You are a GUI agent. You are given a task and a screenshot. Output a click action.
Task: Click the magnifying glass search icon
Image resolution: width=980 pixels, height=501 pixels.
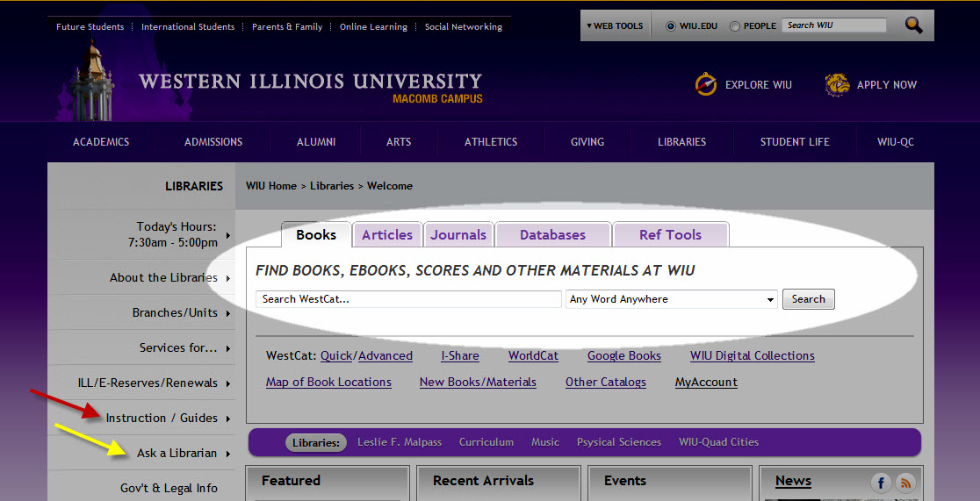[x=914, y=25]
